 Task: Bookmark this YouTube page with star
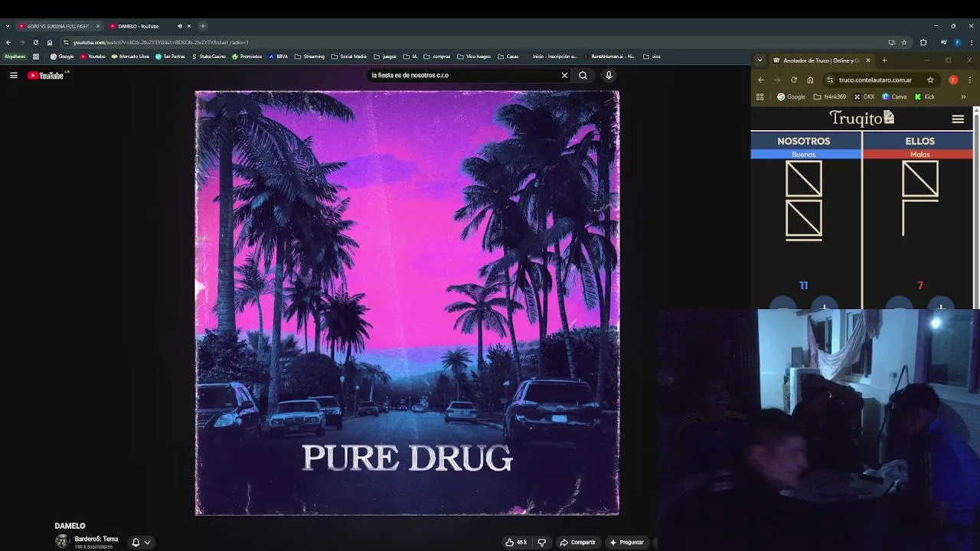(x=904, y=42)
